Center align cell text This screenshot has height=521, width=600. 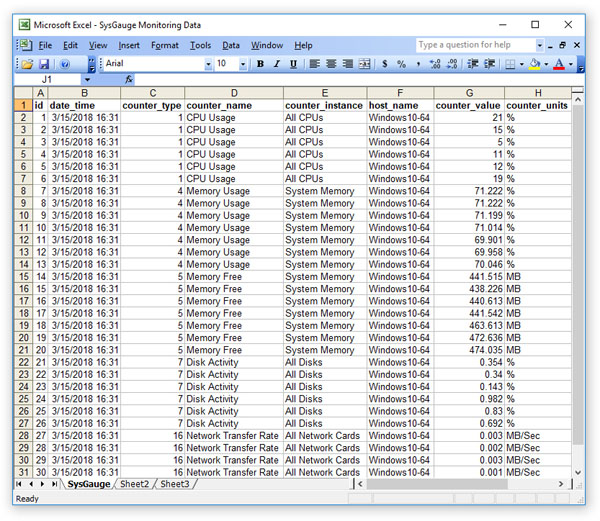(x=331, y=64)
